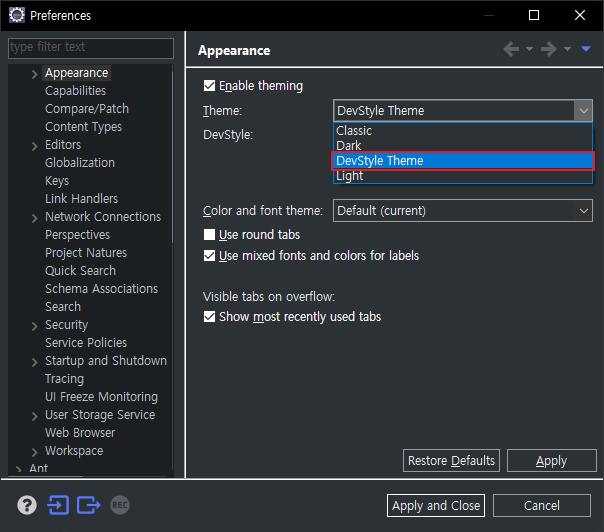
Task: Maximize the Preferences window
Action: [x=534, y=15]
